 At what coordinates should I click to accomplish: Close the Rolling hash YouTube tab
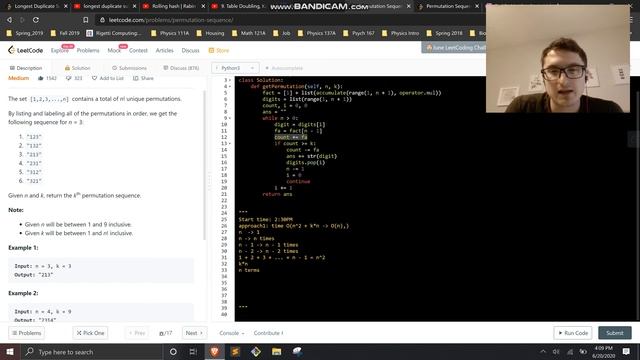pos(203,6)
